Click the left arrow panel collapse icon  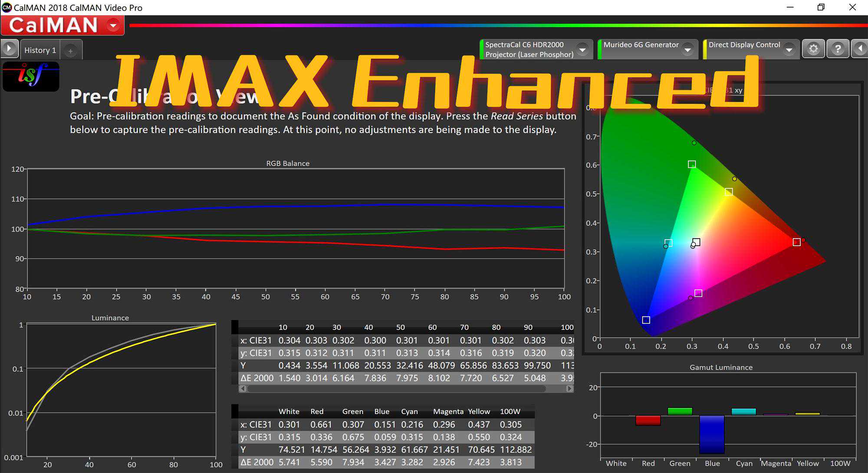(x=860, y=49)
